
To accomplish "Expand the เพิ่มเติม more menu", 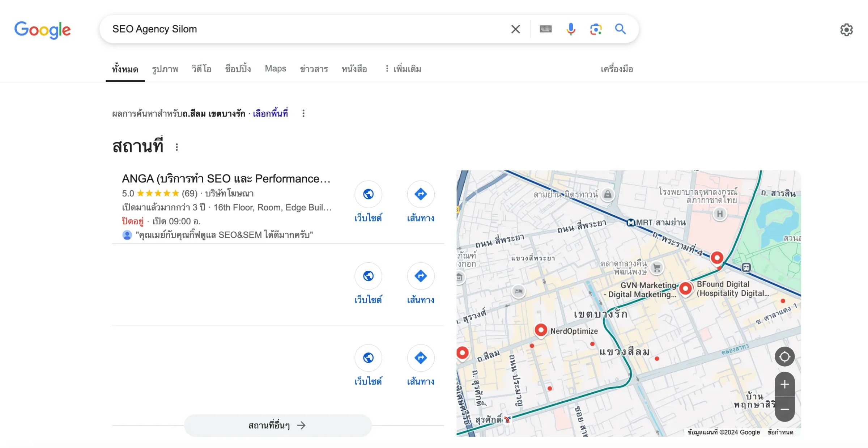I will click(403, 69).
